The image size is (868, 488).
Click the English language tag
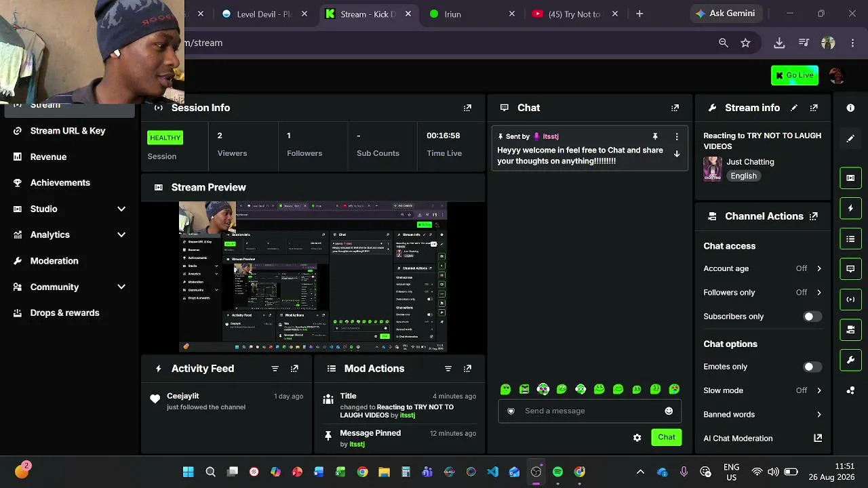(743, 176)
